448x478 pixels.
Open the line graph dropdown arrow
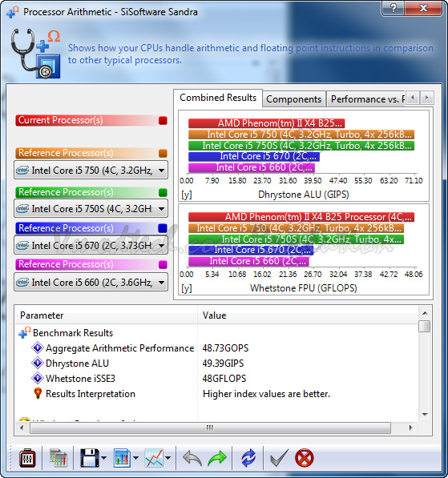click(x=167, y=458)
